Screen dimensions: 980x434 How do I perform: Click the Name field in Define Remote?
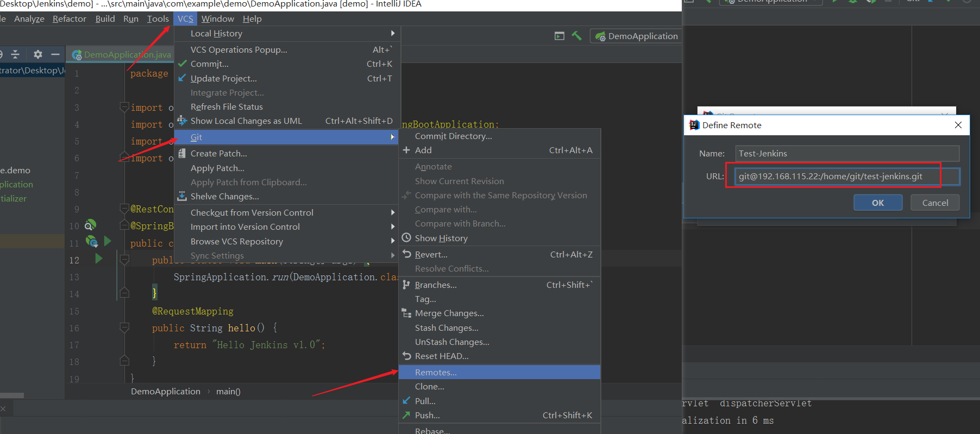click(847, 154)
